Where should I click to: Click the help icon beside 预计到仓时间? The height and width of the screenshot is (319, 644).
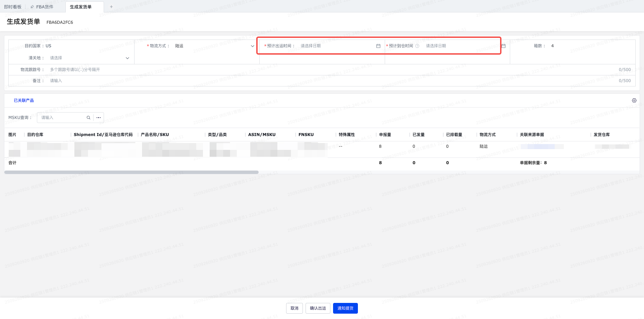coord(417,46)
